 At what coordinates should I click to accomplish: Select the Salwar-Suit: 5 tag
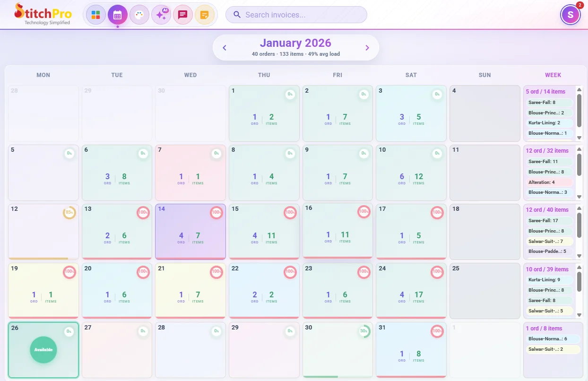click(549, 311)
